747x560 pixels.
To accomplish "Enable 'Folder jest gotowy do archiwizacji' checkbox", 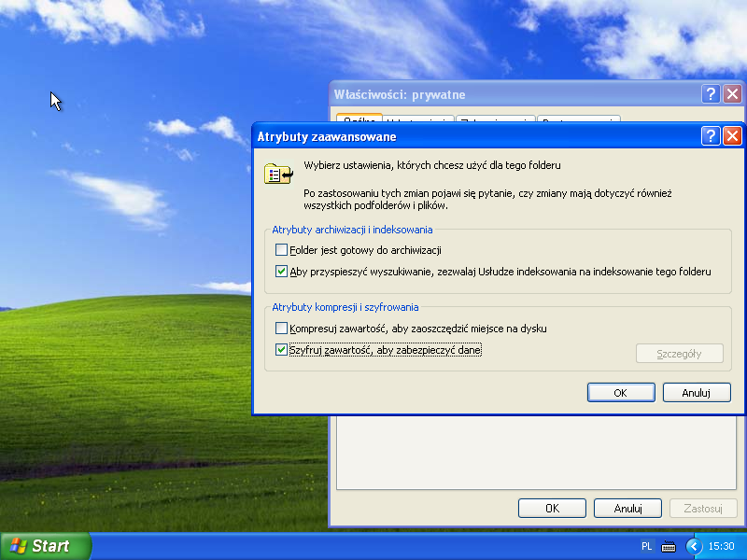I will point(282,250).
